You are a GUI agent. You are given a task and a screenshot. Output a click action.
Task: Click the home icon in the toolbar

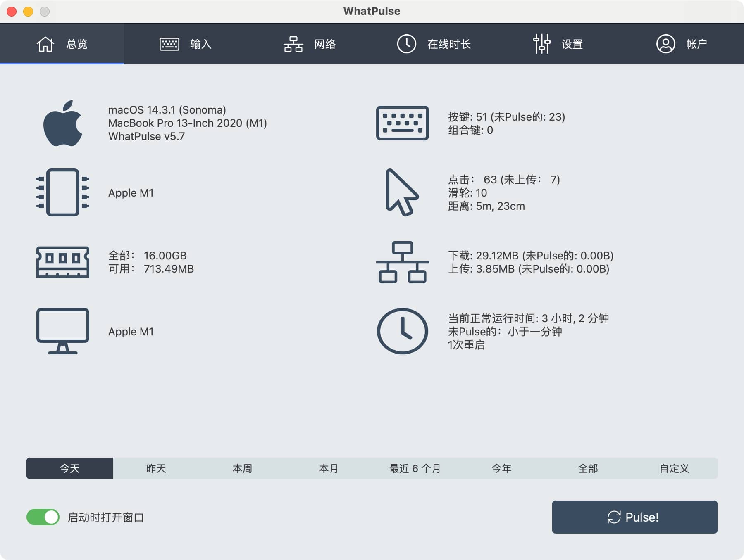pos(45,44)
